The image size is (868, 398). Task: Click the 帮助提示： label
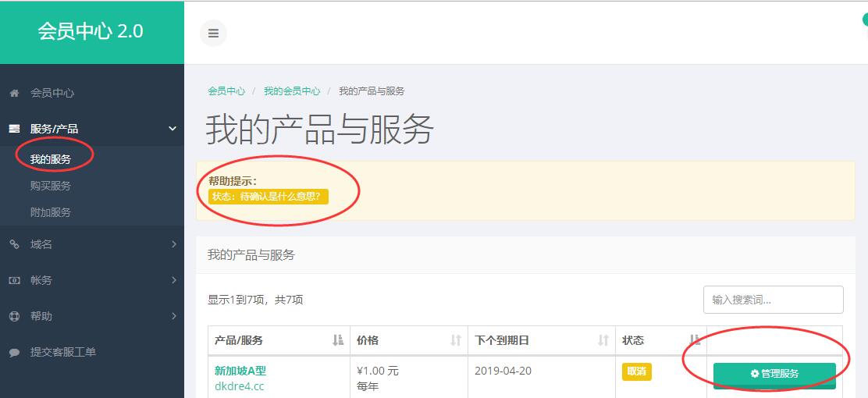[233, 181]
